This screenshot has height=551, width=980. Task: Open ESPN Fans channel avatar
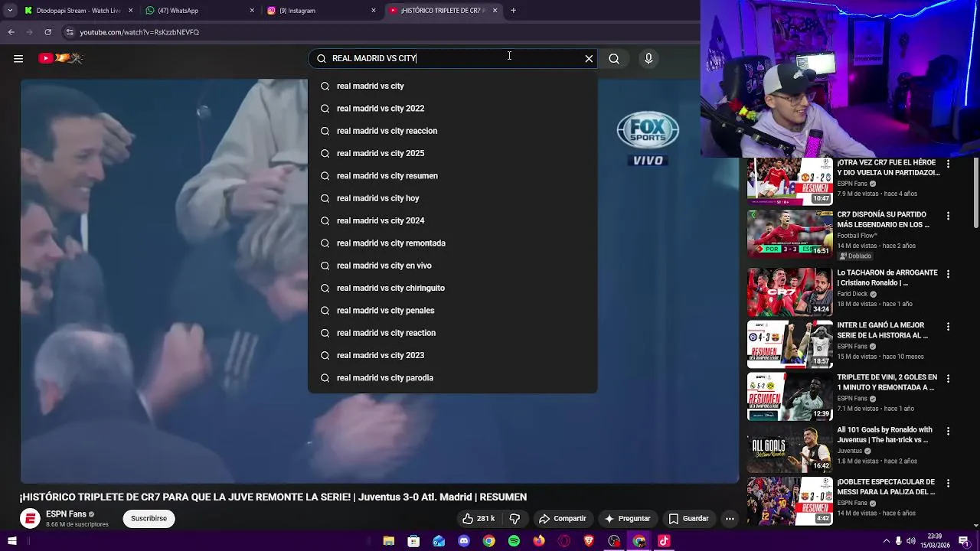click(30, 519)
